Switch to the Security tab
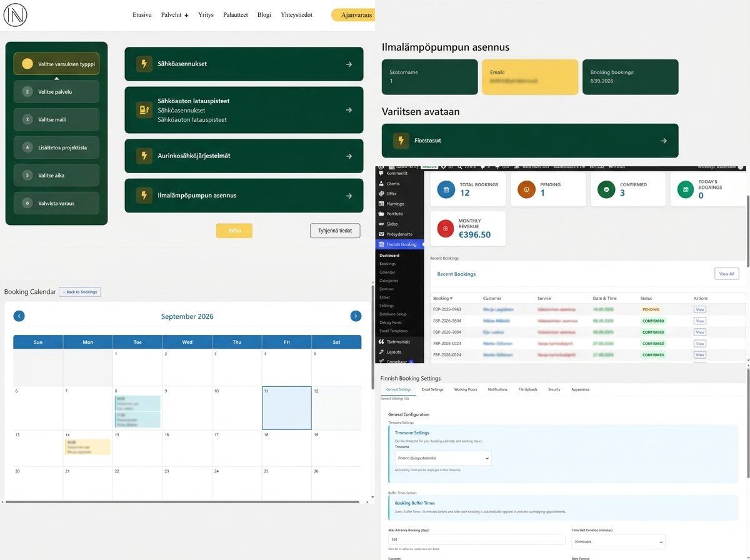750x560 pixels. (554, 389)
